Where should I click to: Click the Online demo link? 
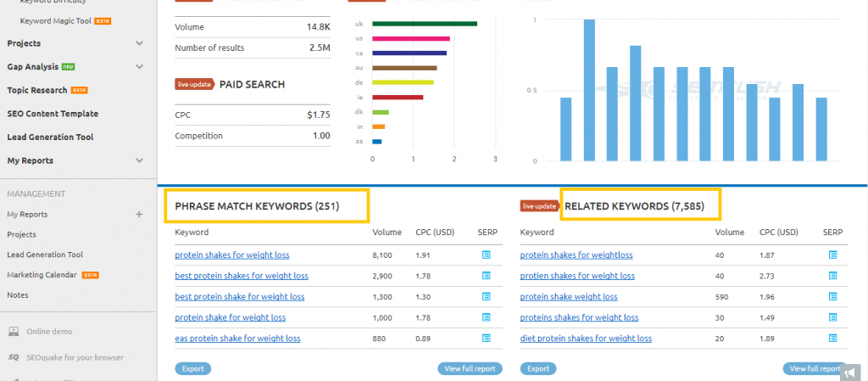coord(49,332)
